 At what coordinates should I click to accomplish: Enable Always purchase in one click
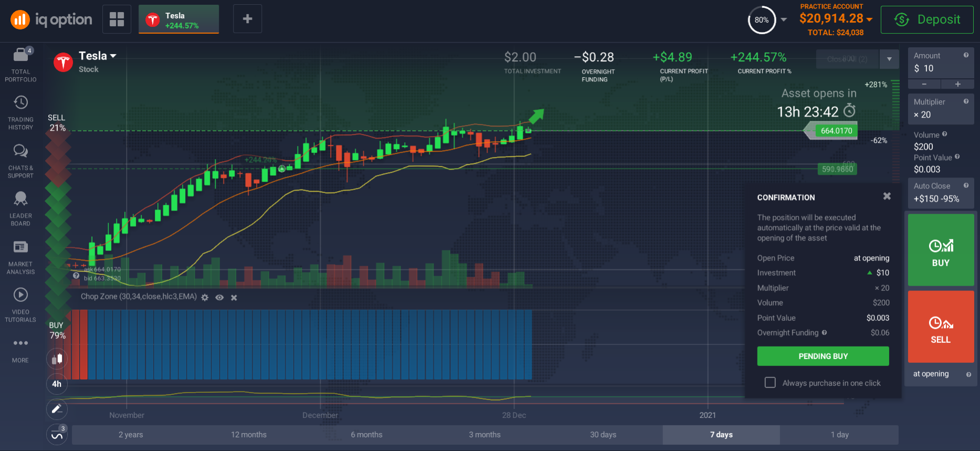[770, 382]
